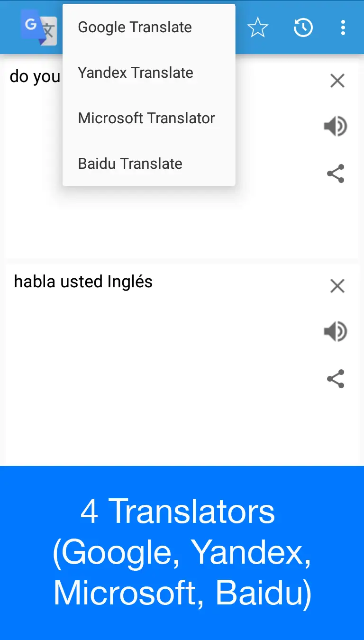Image resolution: width=364 pixels, height=640 pixels.
Task: Select Yandex Translate from the menu
Action: pos(135,73)
